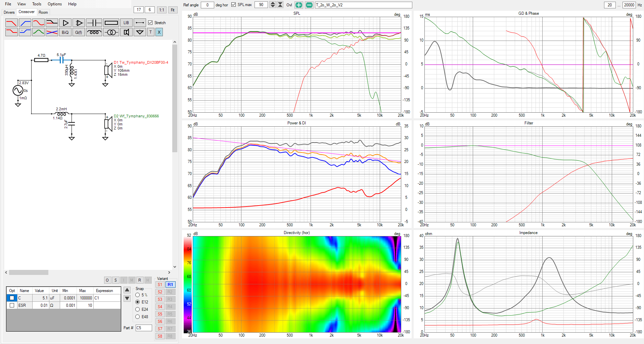
Task: Check the Opt box for C row
Action: point(12,298)
